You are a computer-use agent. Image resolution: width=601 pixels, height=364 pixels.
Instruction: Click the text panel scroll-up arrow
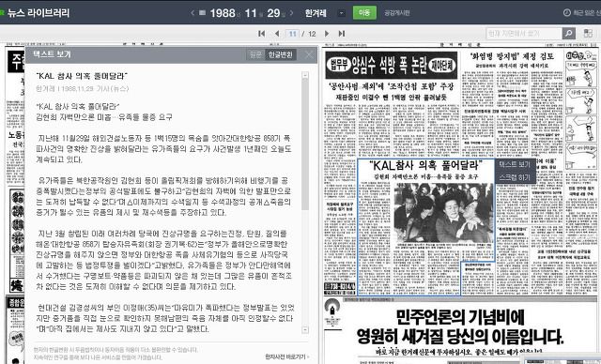[x=305, y=75]
